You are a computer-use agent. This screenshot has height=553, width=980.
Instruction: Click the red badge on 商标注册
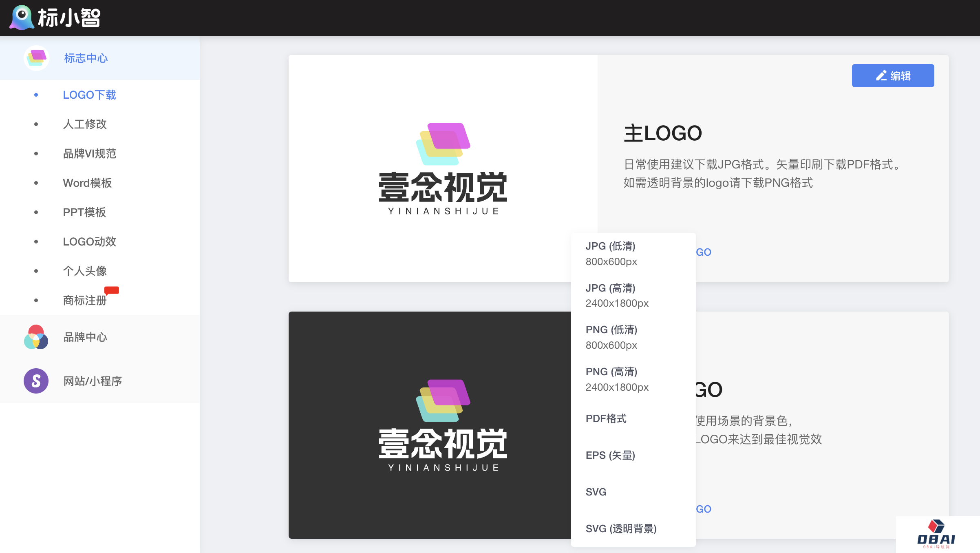coord(111,290)
